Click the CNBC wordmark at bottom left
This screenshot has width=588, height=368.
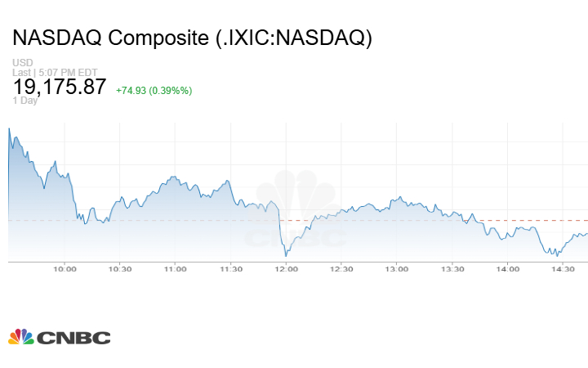coord(73,338)
